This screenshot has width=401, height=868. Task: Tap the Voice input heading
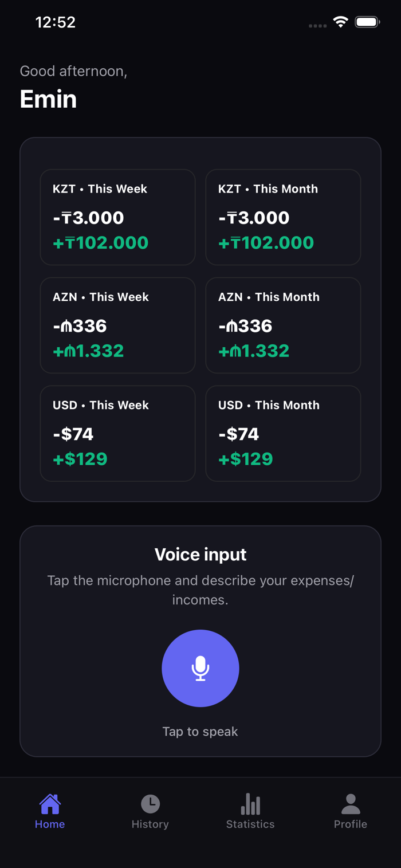click(x=200, y=555)
